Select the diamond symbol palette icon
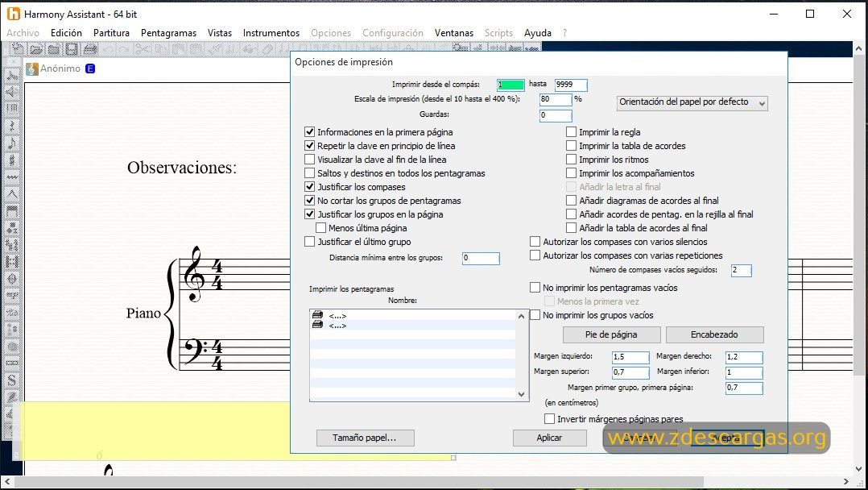This screenshot has width=868, height=490. point(11,279)
